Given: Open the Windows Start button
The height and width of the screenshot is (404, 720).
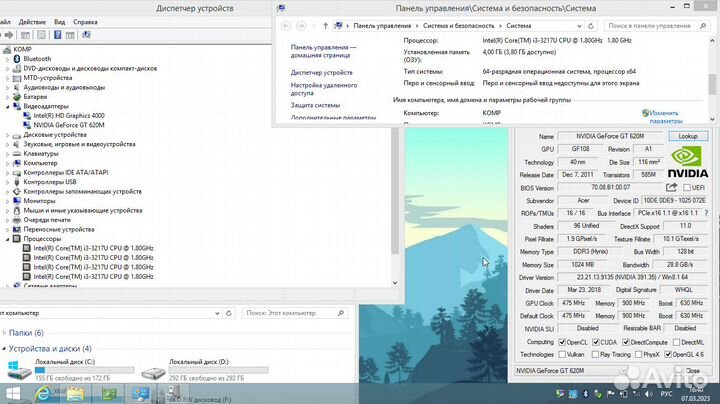Looking at the screenshot, I should [x=13, y=394].
